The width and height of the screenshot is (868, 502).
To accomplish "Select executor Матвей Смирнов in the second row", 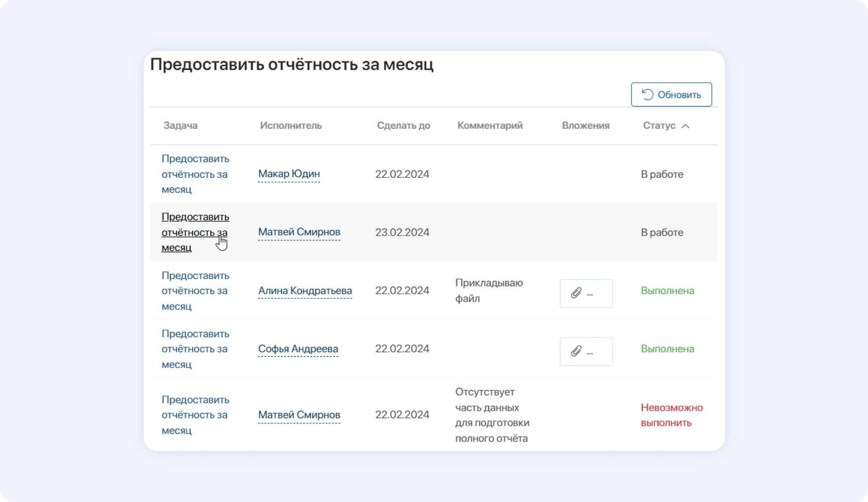I will point(299,232).
